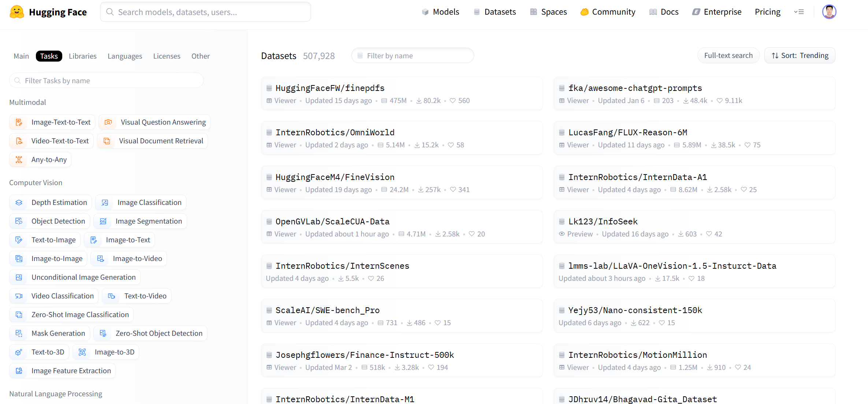Image resolution: width=868 pixels, height=404 pixels.
Task: Open the Sort: Trending dropdown
Action: 800,55
